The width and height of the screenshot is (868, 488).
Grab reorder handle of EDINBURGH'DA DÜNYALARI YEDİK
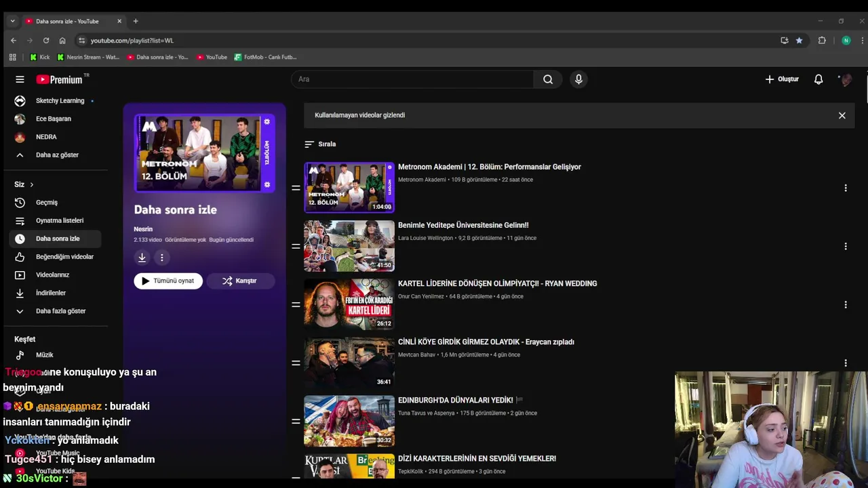tap(296, 421)
